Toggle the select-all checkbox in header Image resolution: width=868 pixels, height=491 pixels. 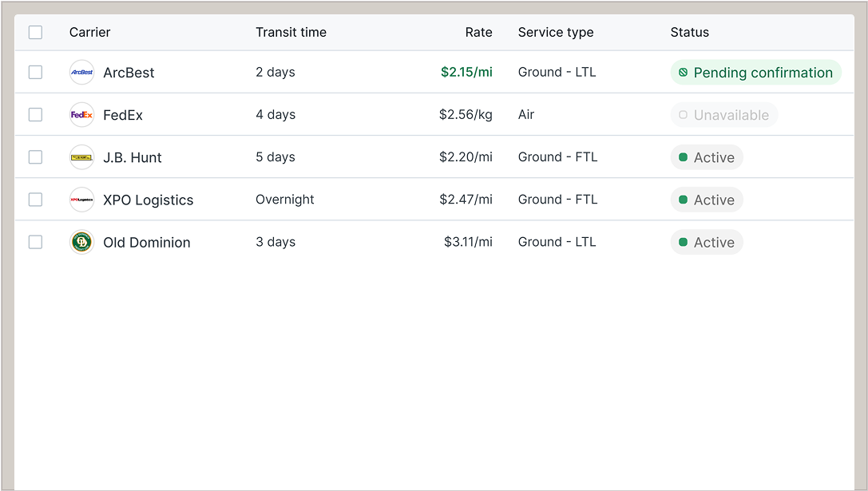point(35,33)
